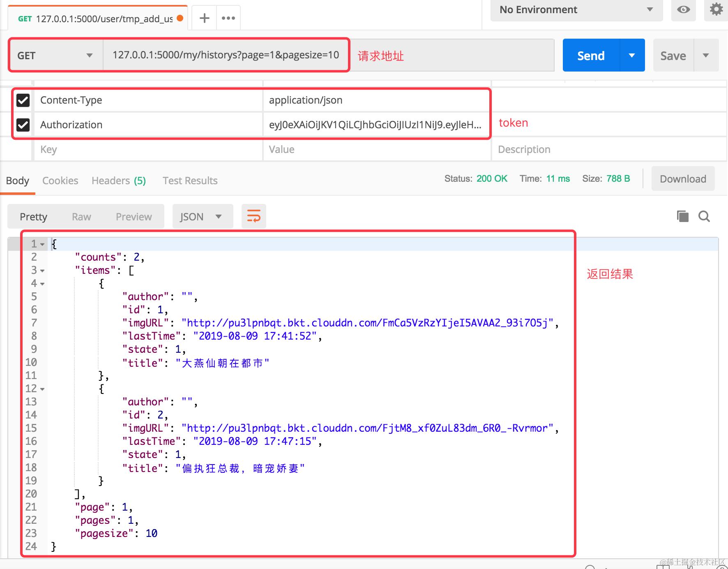
Task: Click the Authorization token value cell
Action: [x=377, y=125]
